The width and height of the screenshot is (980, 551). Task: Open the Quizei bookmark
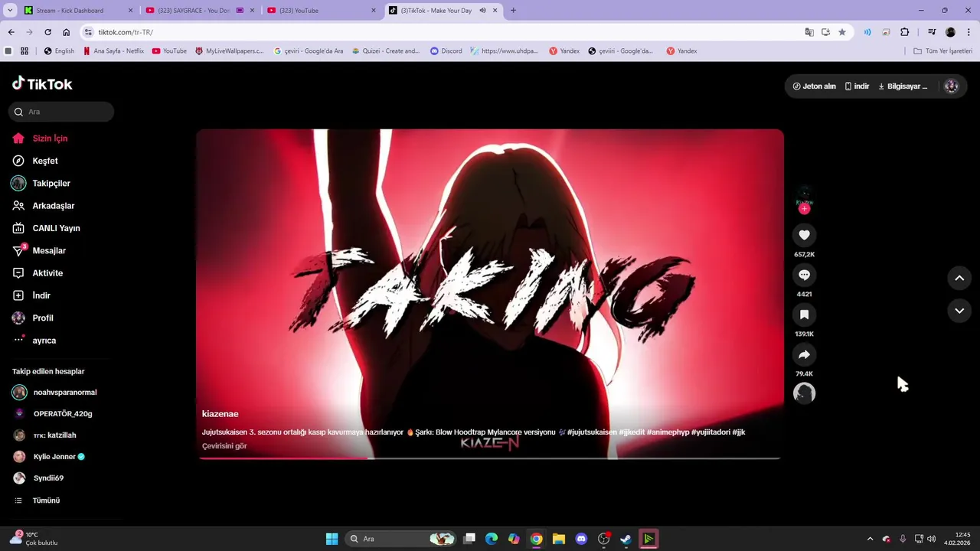click(386, 51)
